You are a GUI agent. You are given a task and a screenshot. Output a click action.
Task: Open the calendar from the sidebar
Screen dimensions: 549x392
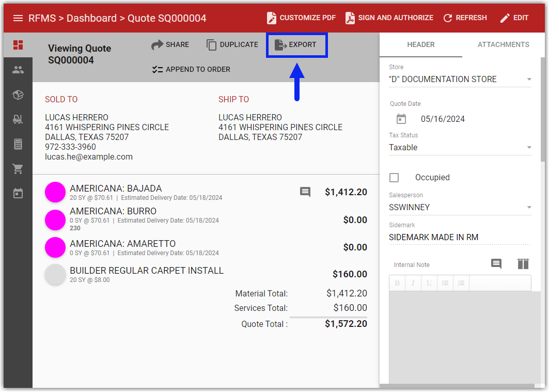(x=18, y=193)
